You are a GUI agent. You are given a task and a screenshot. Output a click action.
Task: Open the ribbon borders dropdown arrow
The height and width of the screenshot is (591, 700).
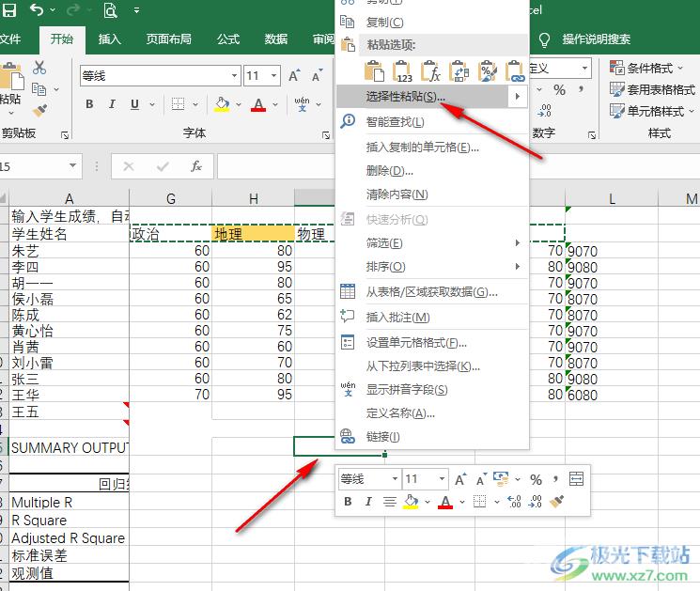point(195,104)
